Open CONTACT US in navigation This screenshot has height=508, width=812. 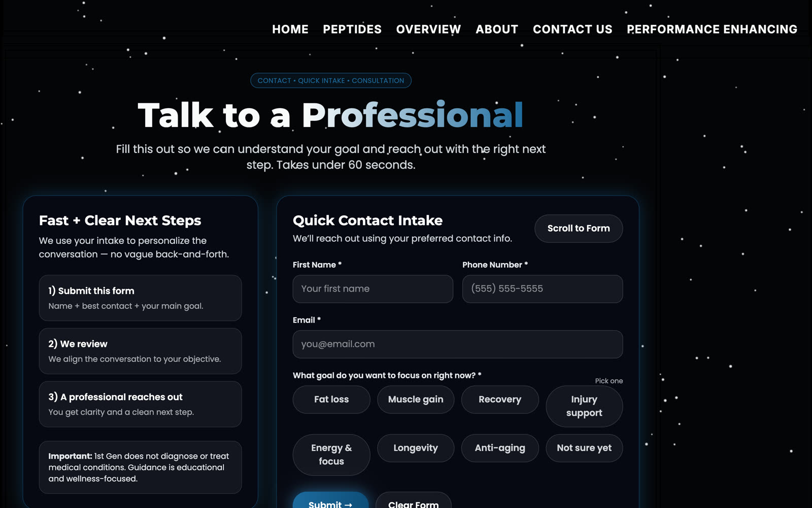572,29
